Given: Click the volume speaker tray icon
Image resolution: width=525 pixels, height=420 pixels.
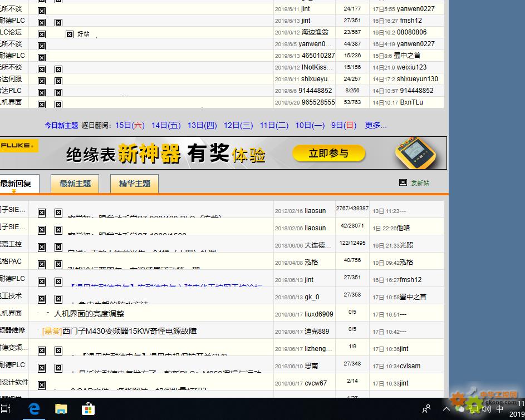Looking at the screenshot, I should (486, 409).
